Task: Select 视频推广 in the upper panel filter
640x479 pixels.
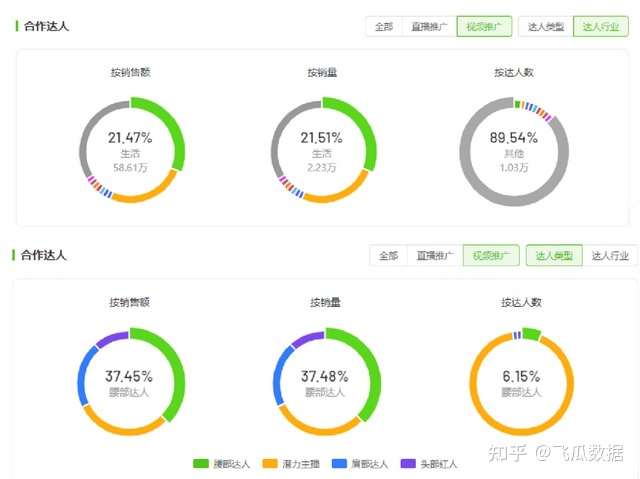Action: [x=483, y=27]
